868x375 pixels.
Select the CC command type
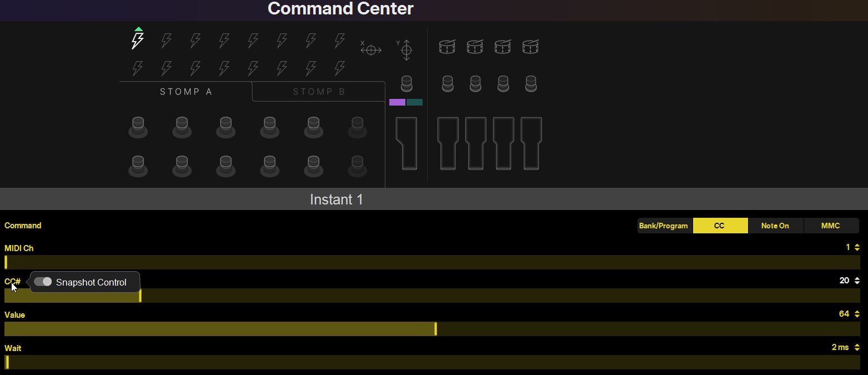(x=720, y=226)
